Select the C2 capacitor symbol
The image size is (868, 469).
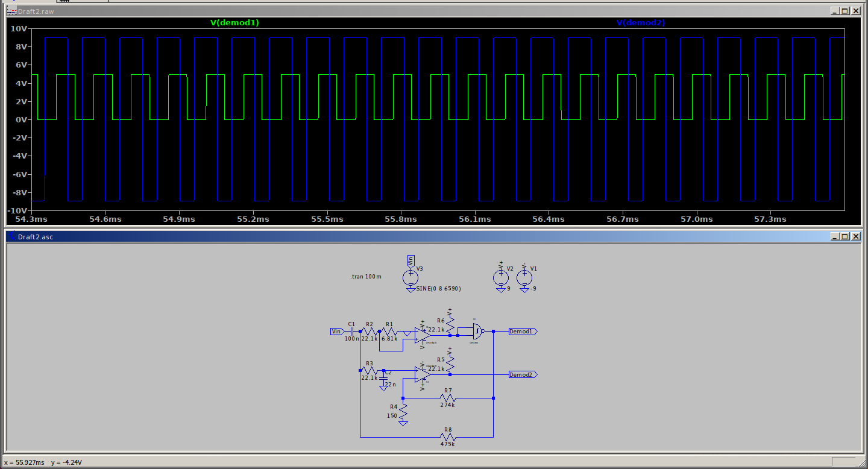(384, 379)
